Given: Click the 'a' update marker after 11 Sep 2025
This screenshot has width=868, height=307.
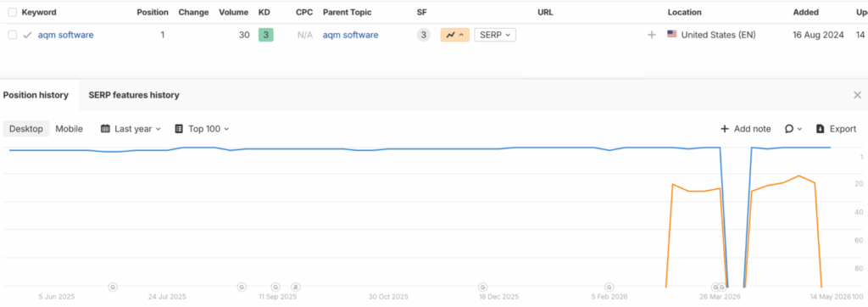Looking at the screenshot, I should click(296, 287).
